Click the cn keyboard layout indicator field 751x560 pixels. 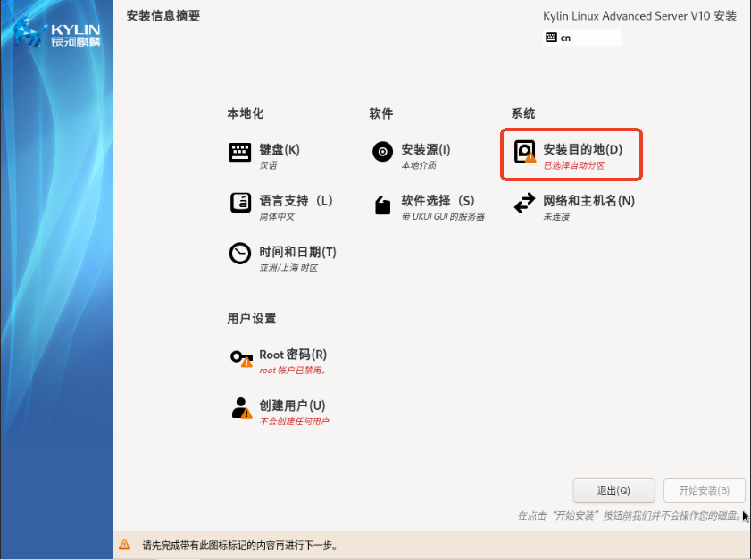582,38
